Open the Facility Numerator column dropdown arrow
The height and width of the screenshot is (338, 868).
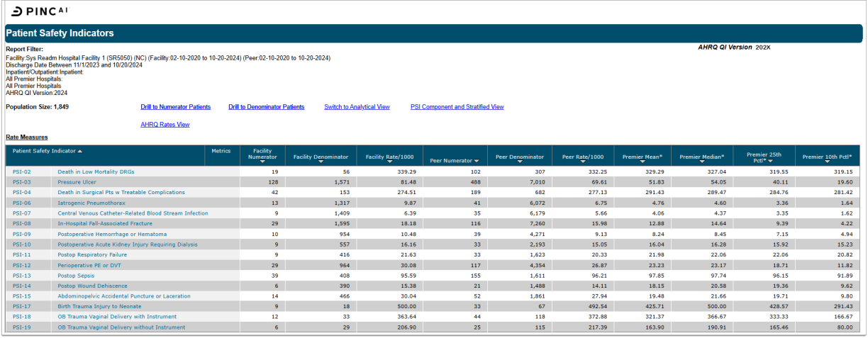[x=261, y=161]
